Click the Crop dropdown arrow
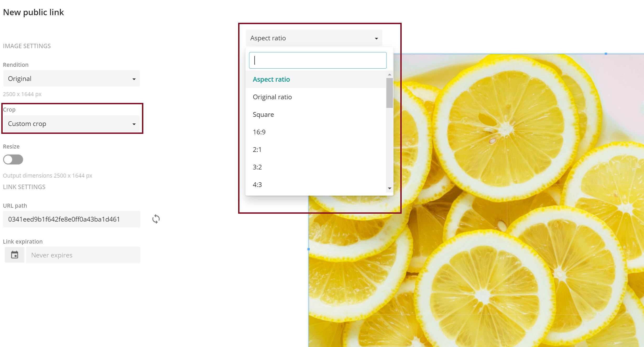The width and height of the screenshot is (644, 347). pos(134,123)
